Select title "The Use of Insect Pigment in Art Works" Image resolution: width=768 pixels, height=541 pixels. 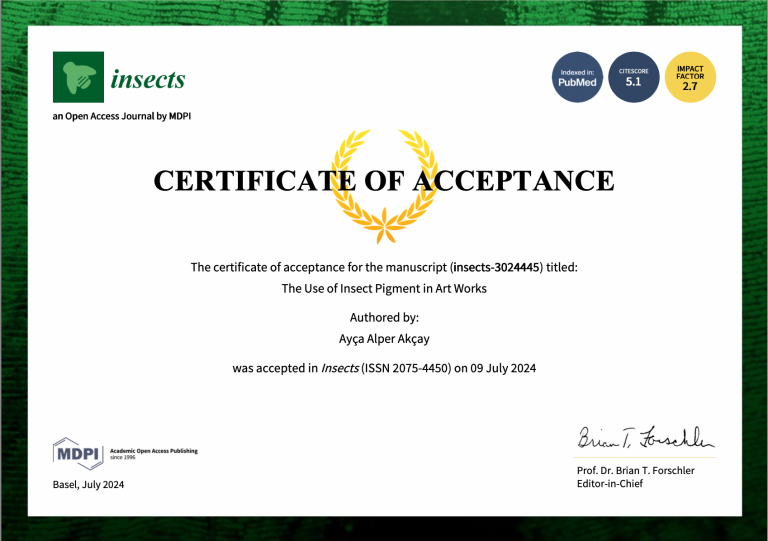(384, 289)
